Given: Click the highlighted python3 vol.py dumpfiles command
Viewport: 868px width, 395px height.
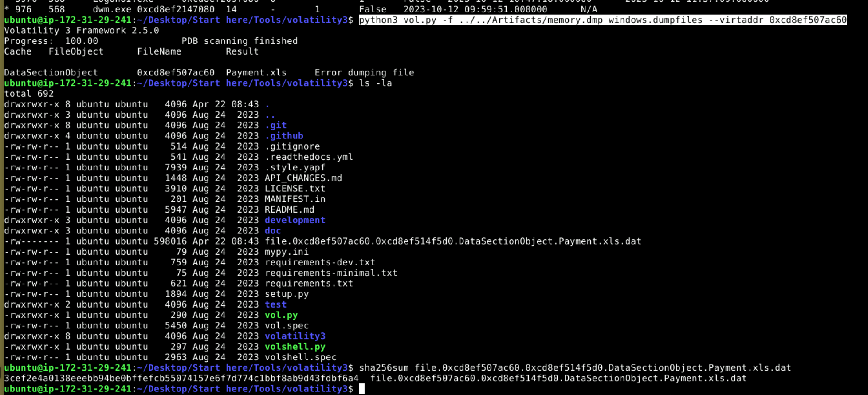Looking at the screenshot, I should (602, 20).
